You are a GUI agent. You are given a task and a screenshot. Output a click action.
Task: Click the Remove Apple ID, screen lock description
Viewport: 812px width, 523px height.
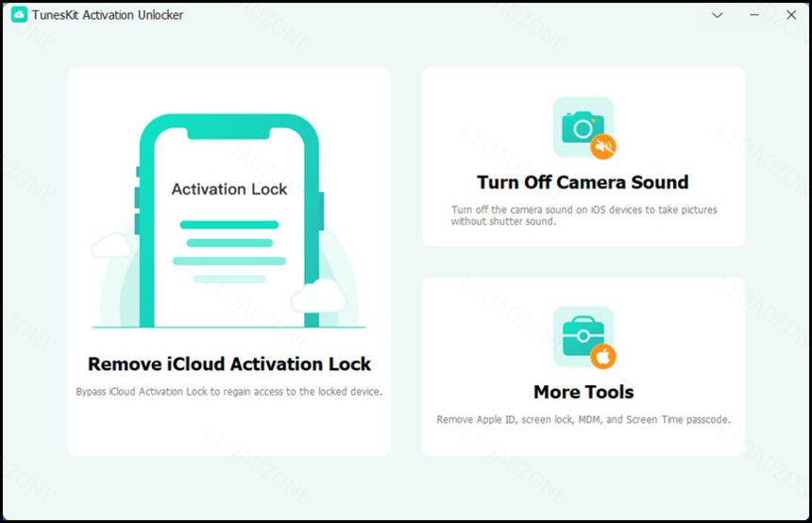pyautogui.click(x=584, y=419)
